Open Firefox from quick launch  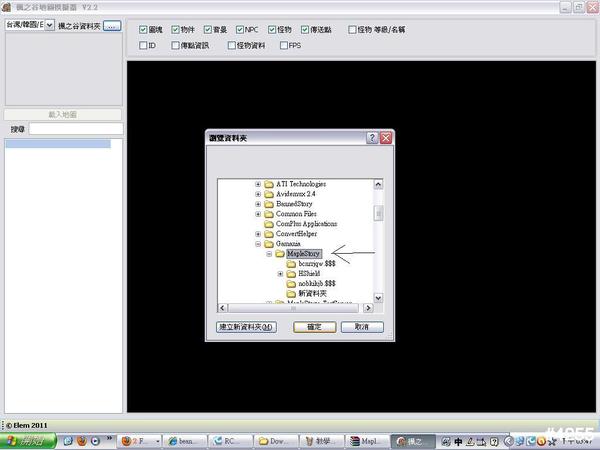pos(82,441)
